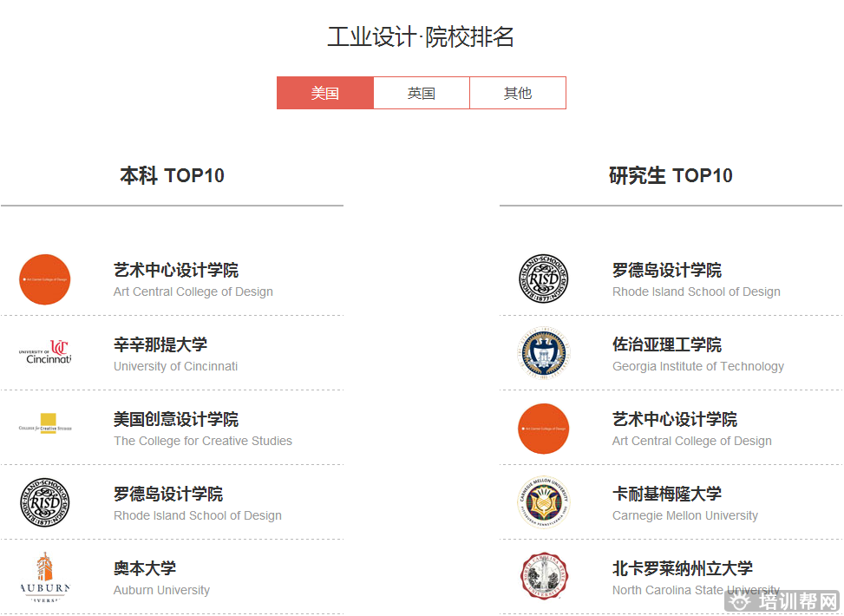Open 辛辛那提大学 school link
Image resolution: width=844 pixels, height=616 pixels.
coord(160,344)
